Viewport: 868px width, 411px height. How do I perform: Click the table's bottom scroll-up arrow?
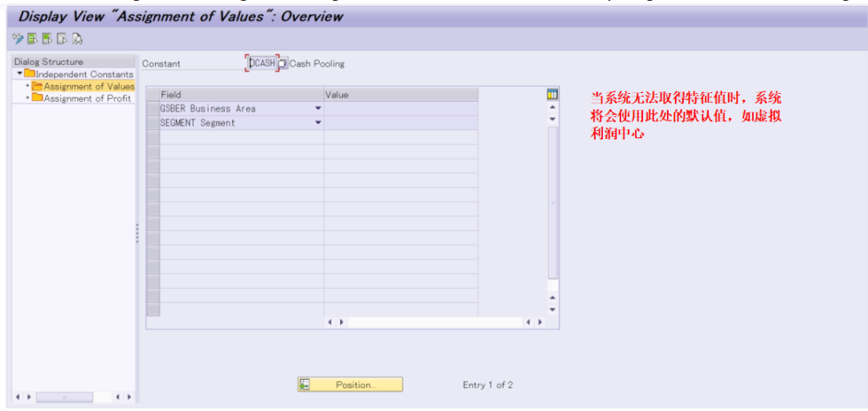[552, 297]
